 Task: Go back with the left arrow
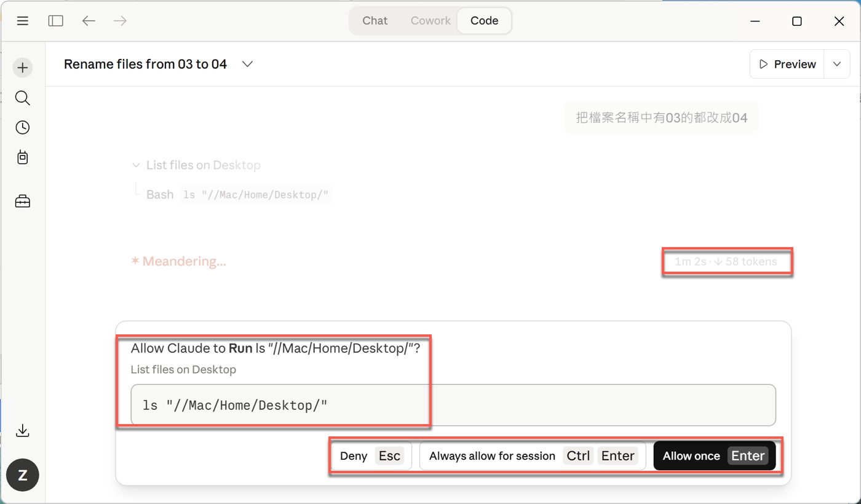(x=89, y=21)
